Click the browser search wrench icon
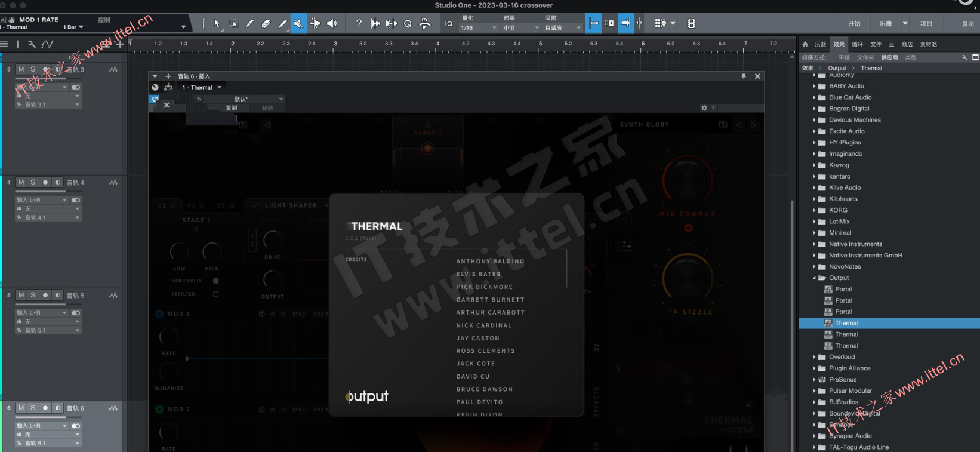980x452 pixels. [964, 57]
